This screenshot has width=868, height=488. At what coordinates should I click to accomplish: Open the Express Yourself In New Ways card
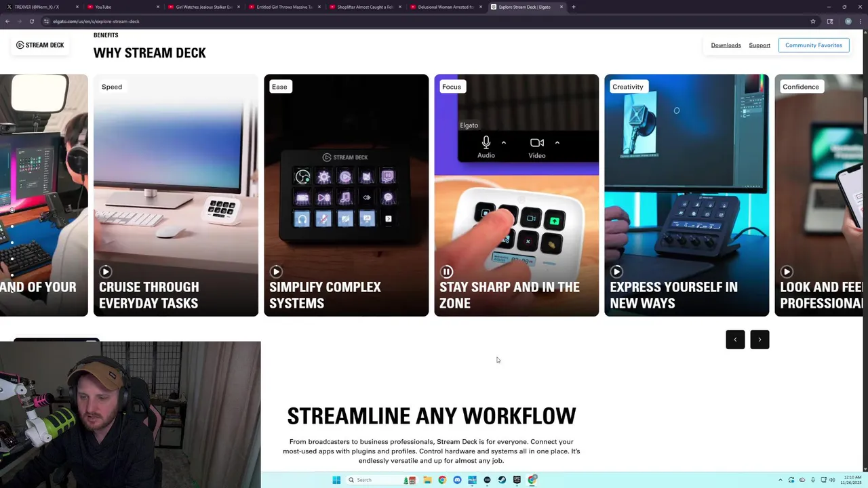(x=686, y=195)
